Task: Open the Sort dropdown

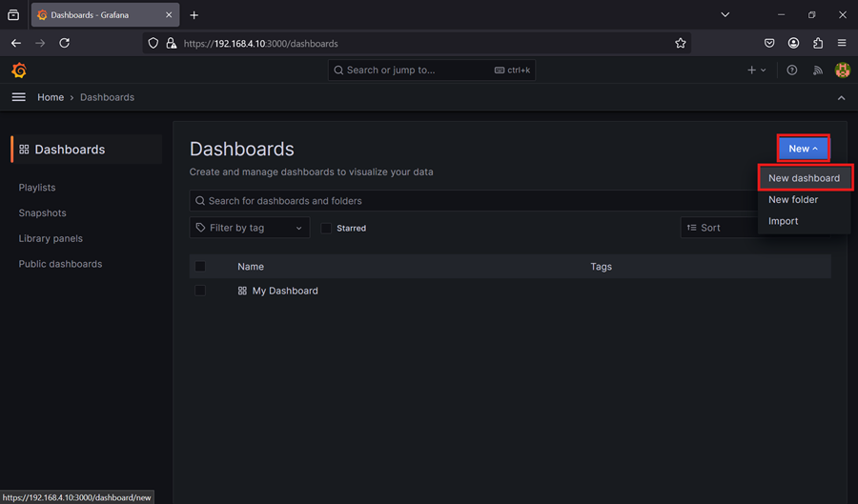Action: pos(719,228)
